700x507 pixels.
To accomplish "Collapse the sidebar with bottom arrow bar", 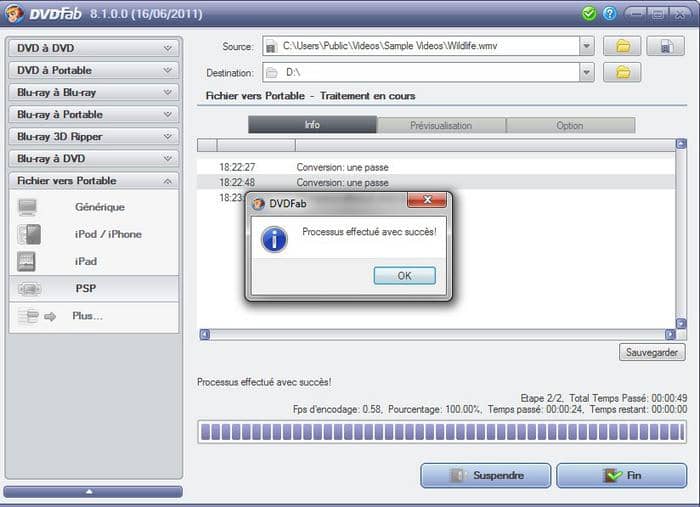I will [x=93, y=492].
